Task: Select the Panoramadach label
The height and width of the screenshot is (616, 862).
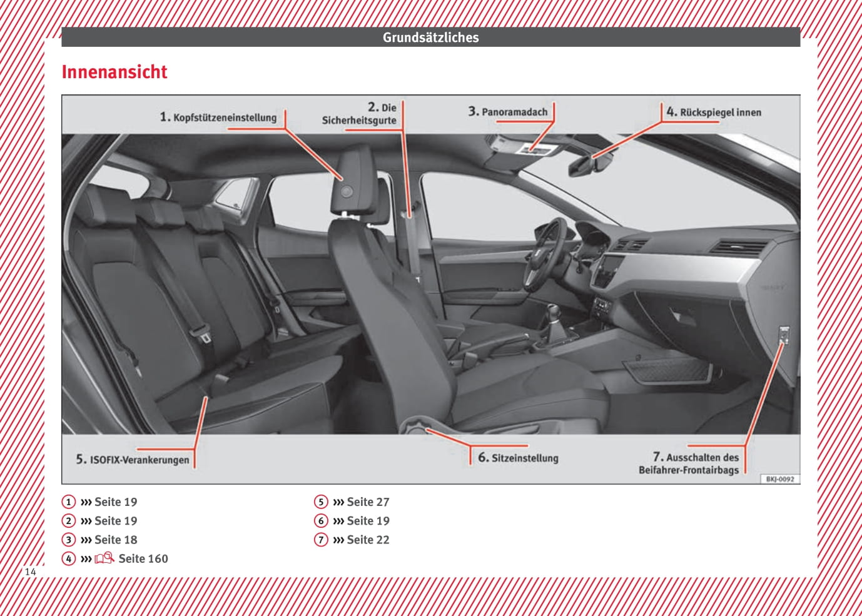Action: click(514, 112)
